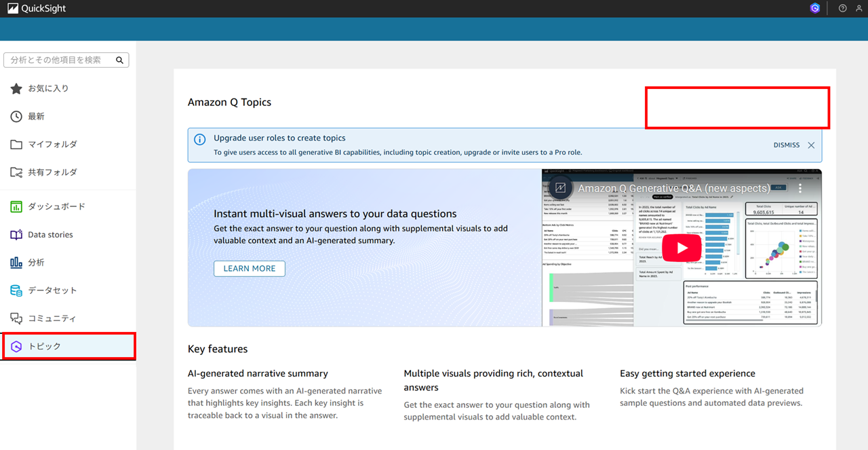The height and width of the screenshot is (450, 868).
Task: Click the Amazon Q Topics heading
Action: [229, 102]
